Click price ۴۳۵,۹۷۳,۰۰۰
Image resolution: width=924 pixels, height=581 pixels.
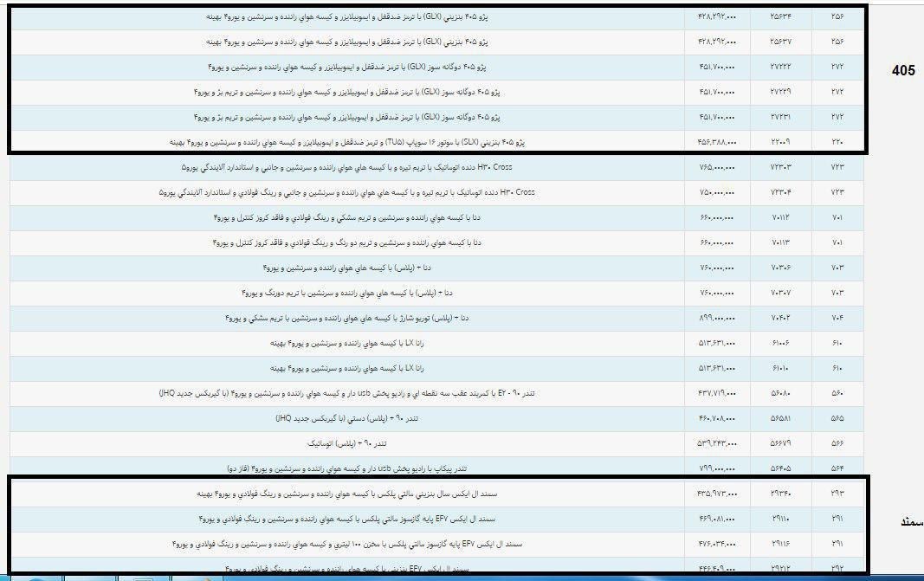pos(716,494)
